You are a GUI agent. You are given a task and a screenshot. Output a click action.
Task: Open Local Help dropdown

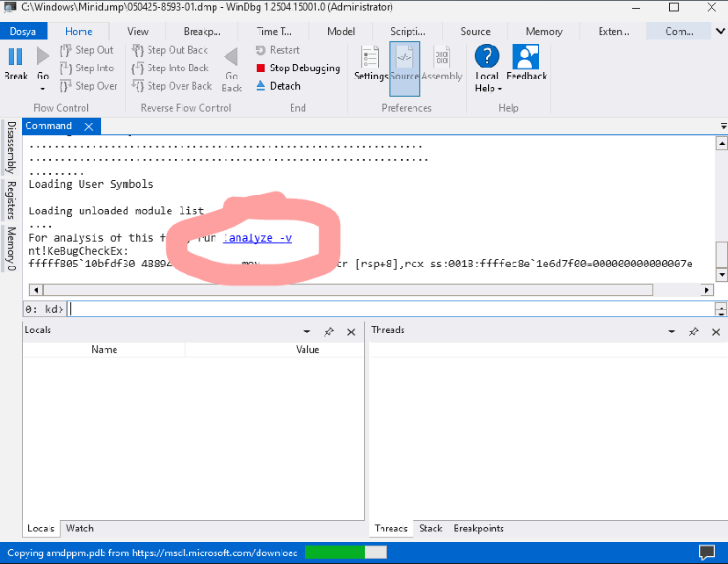point(487,69)
